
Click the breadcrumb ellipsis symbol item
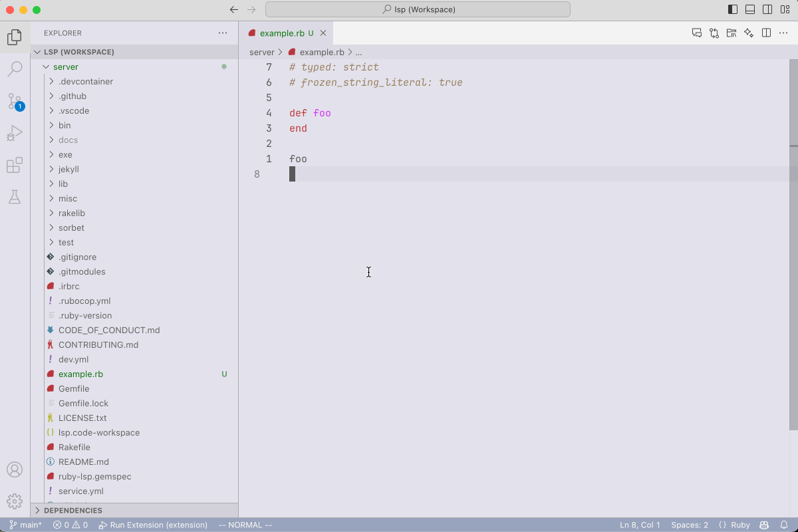358,52
